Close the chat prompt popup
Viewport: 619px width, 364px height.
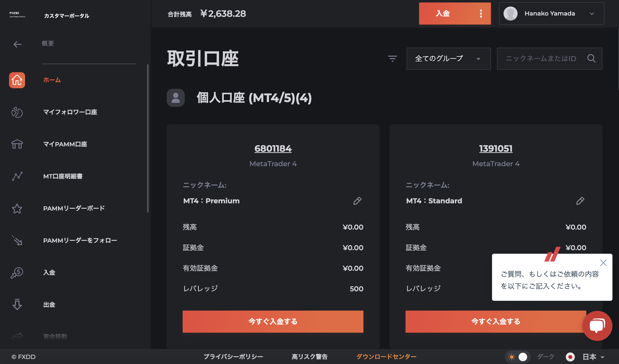coord(603,263)
